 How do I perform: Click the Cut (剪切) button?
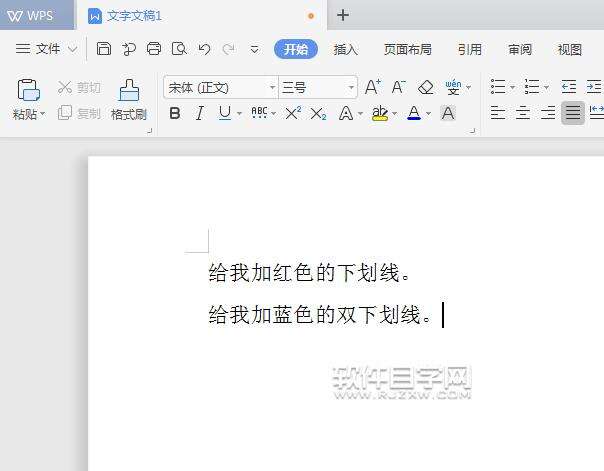tap(79, 88)
